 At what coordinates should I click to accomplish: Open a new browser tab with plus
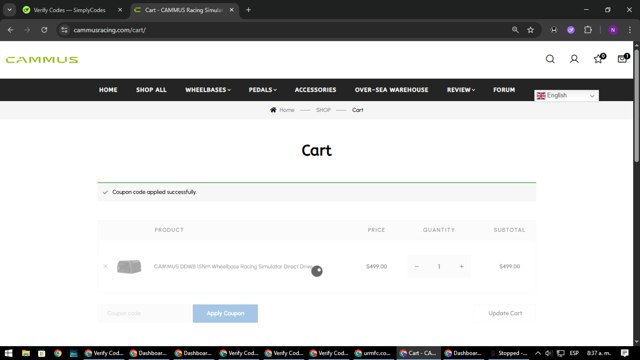pyautogui.click(x=248, y=10)
